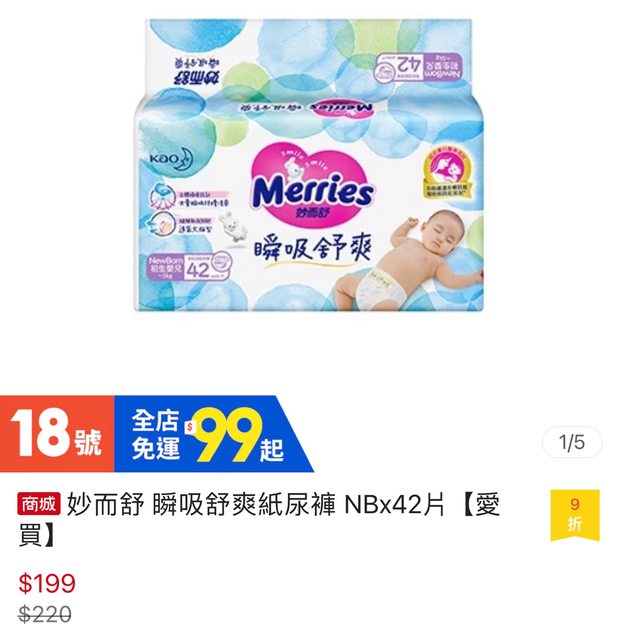Tap the NewBorn 42 count label
Image resolution: width=617 pixels, height=640 pixels.
(189, 267)
